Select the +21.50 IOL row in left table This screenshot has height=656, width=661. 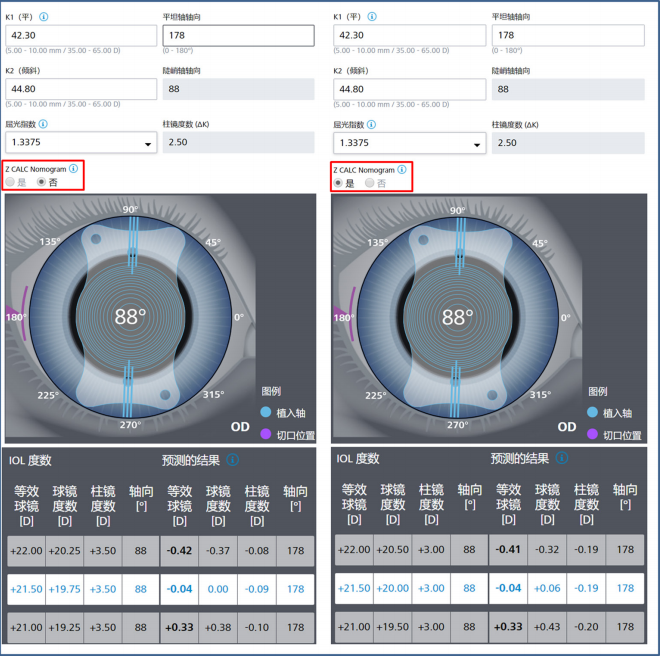point(161,589)
